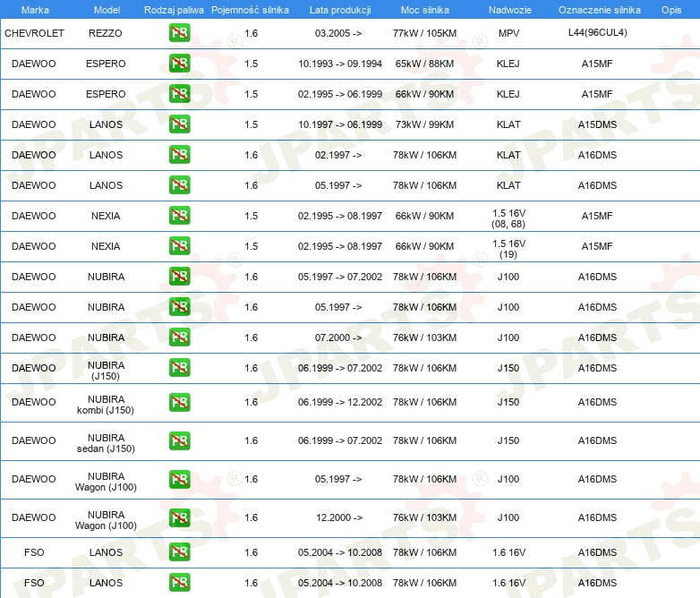Click the Oznaczenie silnika column header
The height and width of the screenshot is (598, 700).
tap(600, 10)
